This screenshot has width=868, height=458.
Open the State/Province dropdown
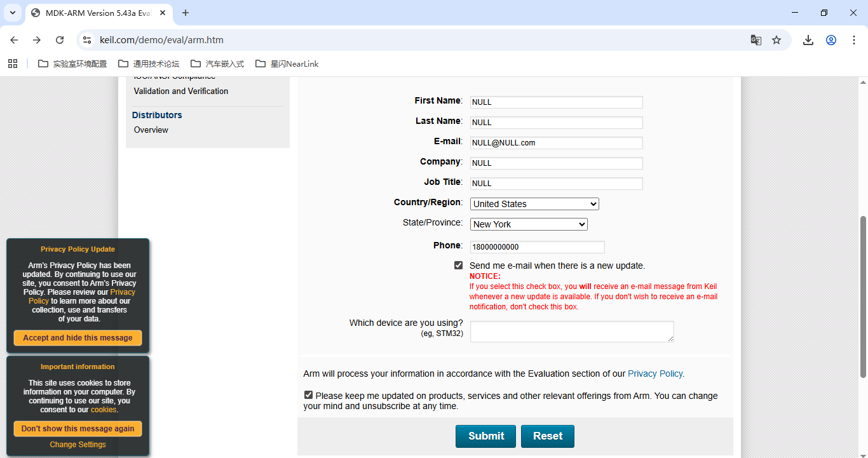pyautogui.click(x=529, y=224)
